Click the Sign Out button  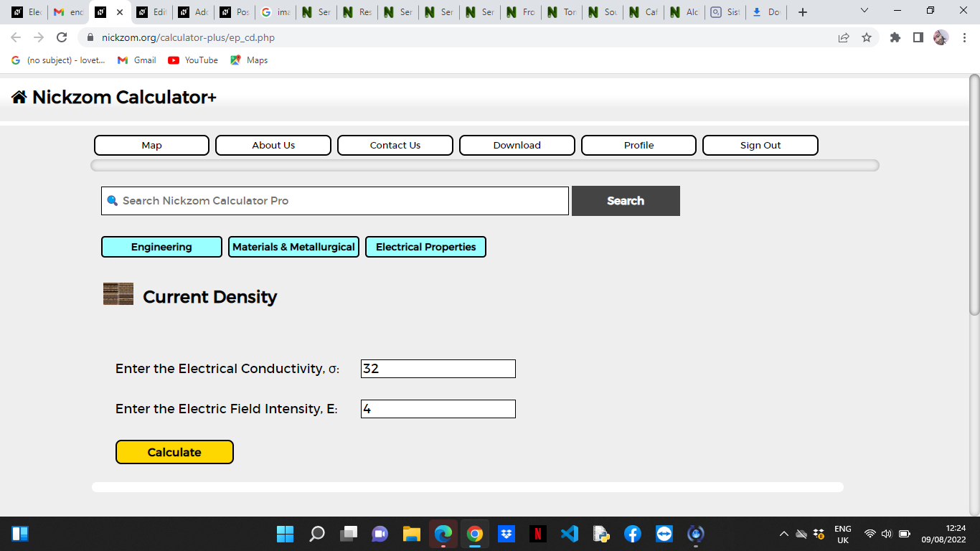coord(760,145)
